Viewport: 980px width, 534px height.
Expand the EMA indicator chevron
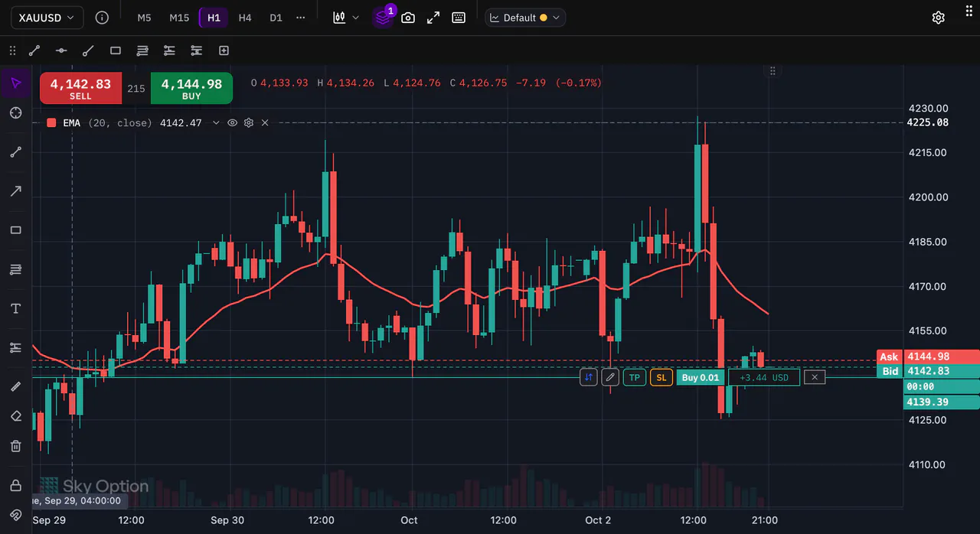pyautogui.click(x=216, y=122)
